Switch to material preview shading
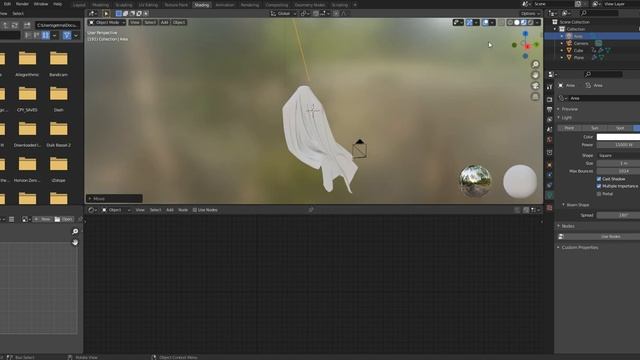Screen dimensions: 640x360 click(524, 22)
